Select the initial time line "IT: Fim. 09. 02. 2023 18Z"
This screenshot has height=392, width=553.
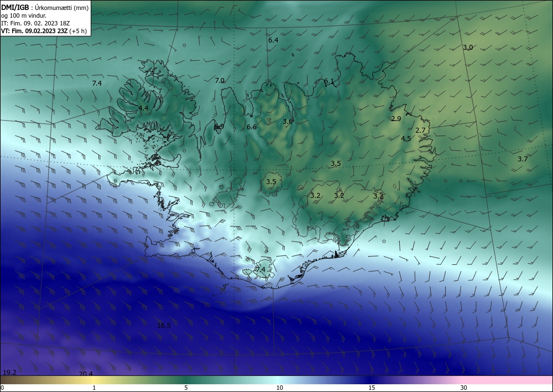35,23
